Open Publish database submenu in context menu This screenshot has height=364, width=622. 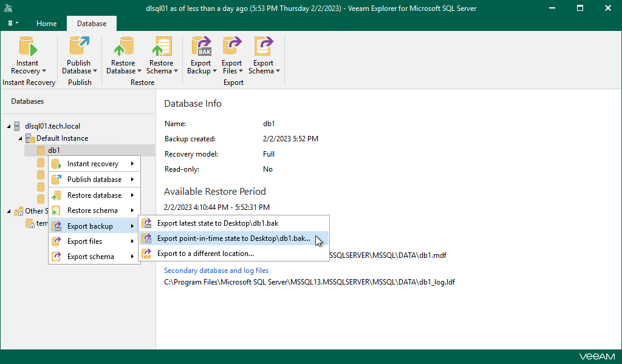click(x=94, y=180)
